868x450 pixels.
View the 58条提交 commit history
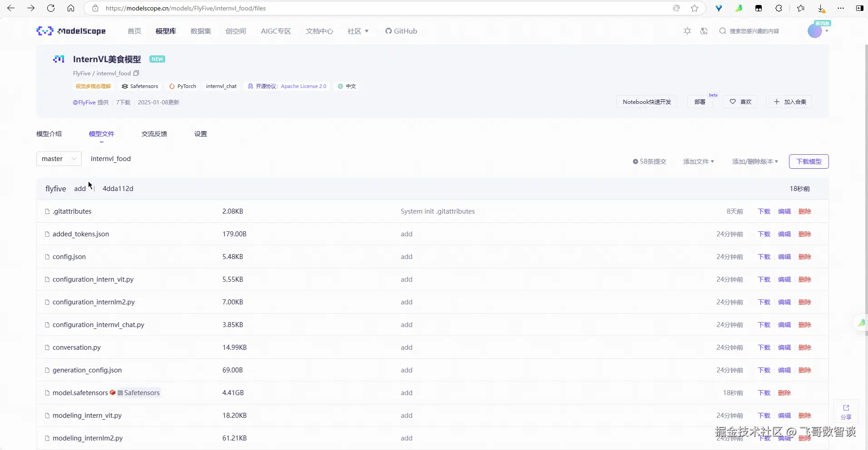pos(650,161)
